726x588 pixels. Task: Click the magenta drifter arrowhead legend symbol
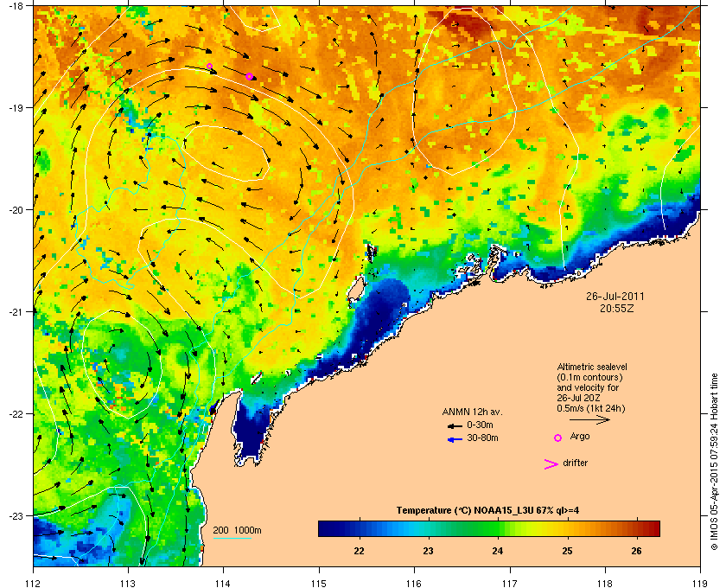[551, 464]
